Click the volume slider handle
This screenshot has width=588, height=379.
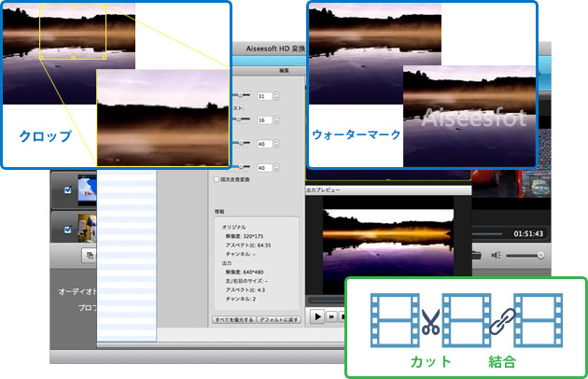click(x=540, y=254)
